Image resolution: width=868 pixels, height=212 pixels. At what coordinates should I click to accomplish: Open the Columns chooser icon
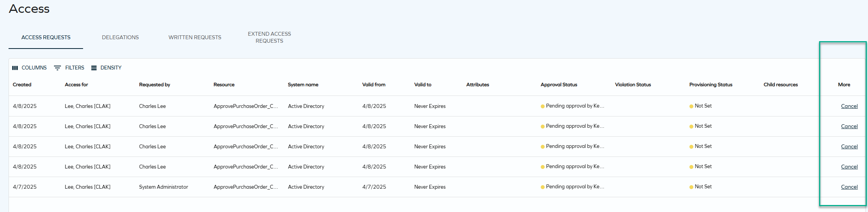15,68
